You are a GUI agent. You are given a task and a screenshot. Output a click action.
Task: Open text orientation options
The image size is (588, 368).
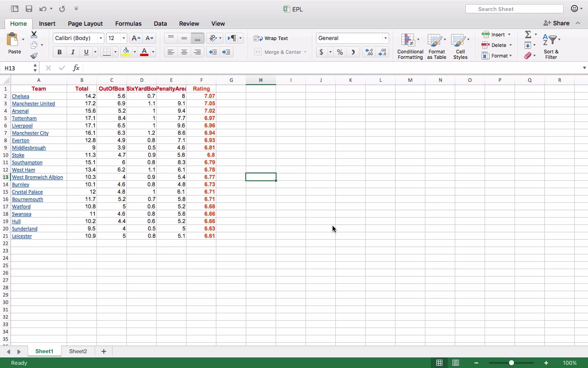click(x=213, y=38)
